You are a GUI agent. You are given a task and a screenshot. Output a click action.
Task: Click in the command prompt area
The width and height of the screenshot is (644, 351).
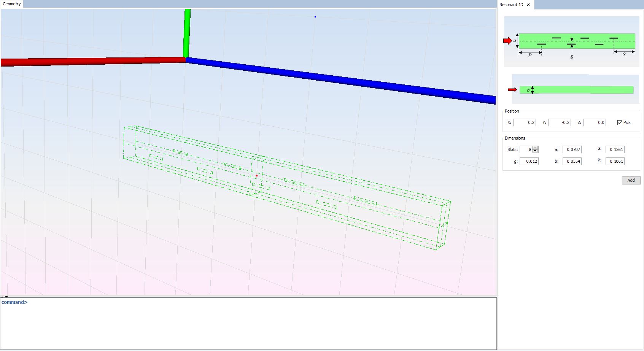click(247, 323)
